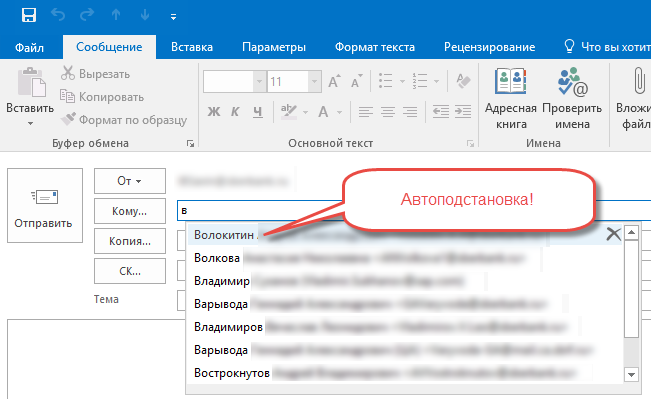Image resolution: width=651 pixels, height=399 pixels.
Task: Click the Undo arrow icon
Action: [x=58, y=15]
